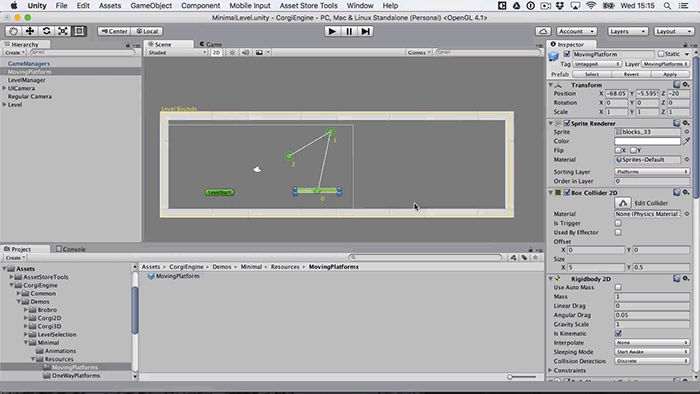Select the Rect transform tool
The image size is (700, 394).
79,31
